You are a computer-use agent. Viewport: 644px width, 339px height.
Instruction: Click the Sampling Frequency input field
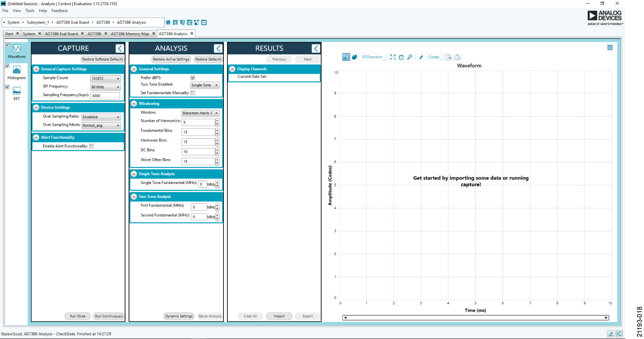tap(105, 96)
